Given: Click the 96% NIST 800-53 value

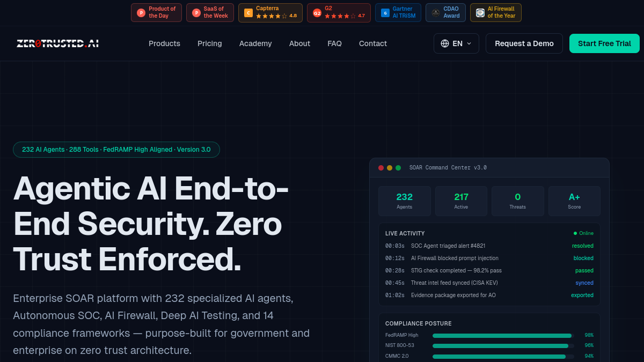Looking at the screenshot, I should [x=589, y=345].
